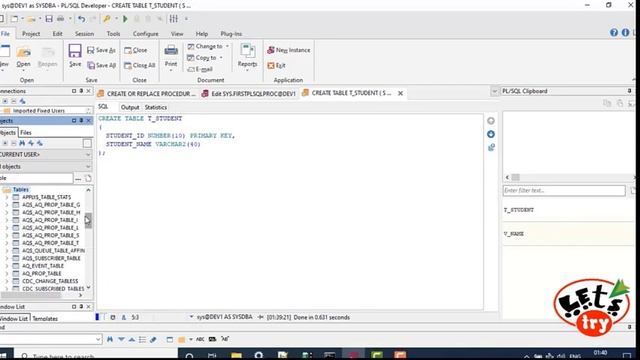Click the Execute green play icon
The image size is (640, 360).
[125, 19]
